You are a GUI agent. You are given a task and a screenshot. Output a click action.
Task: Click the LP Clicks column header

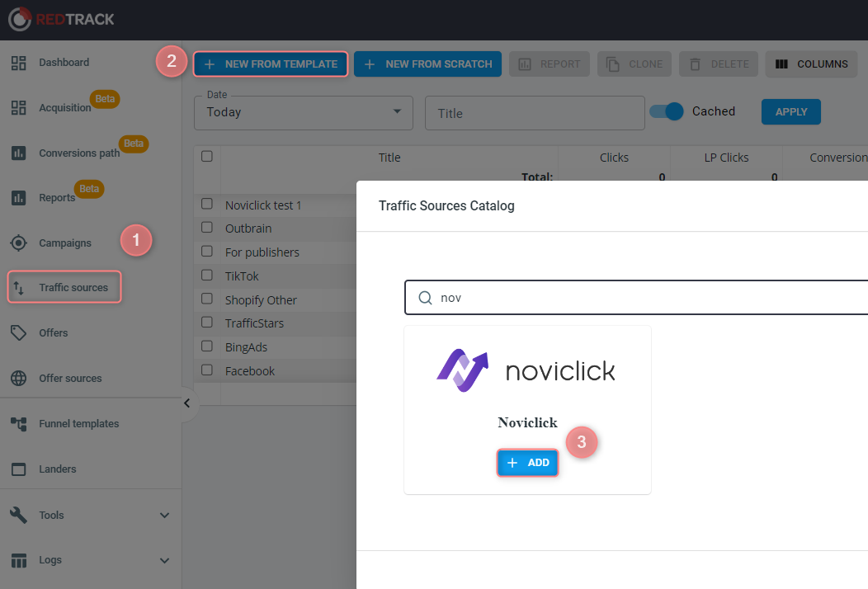pos(726,158)
